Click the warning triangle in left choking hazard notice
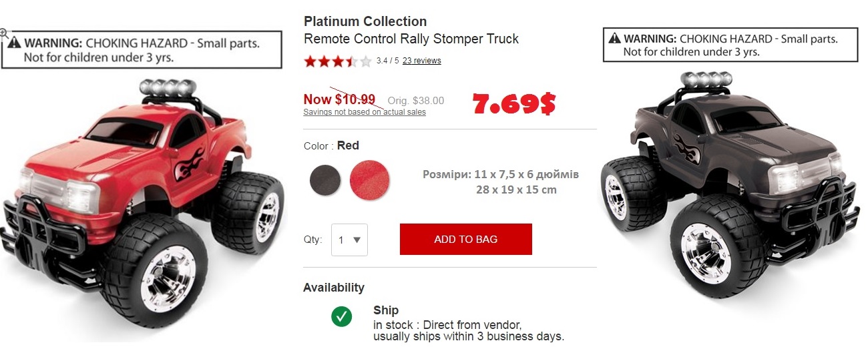 click(x=15, y=43)
